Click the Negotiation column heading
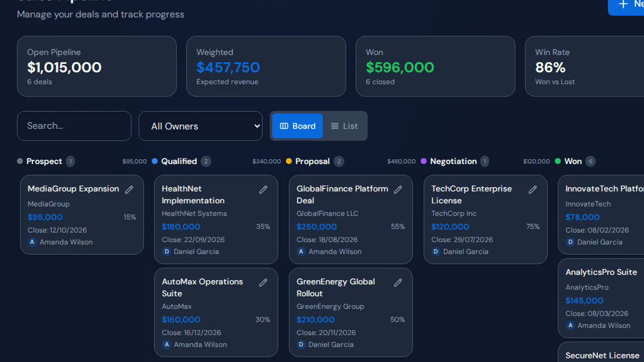The width and height of the screenshot is (644, 362). 453,161
